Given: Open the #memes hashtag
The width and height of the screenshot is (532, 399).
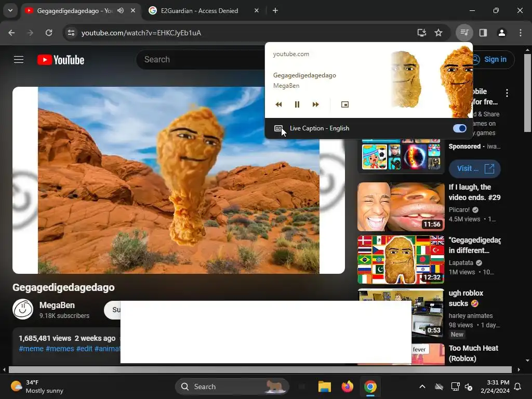Looking at the screenshot, I should pyautogui.click(x=60, y=349).
